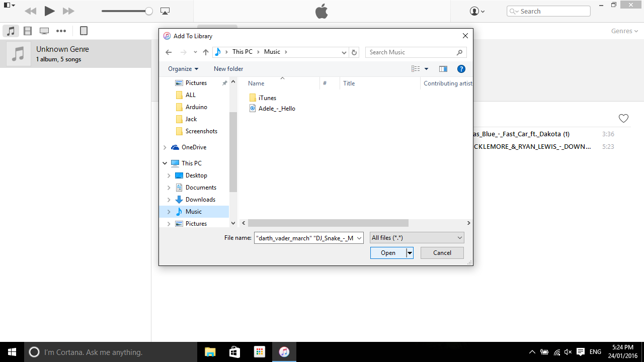Click the Contributing artists column header
644x362 pixels.
(447, 83)
